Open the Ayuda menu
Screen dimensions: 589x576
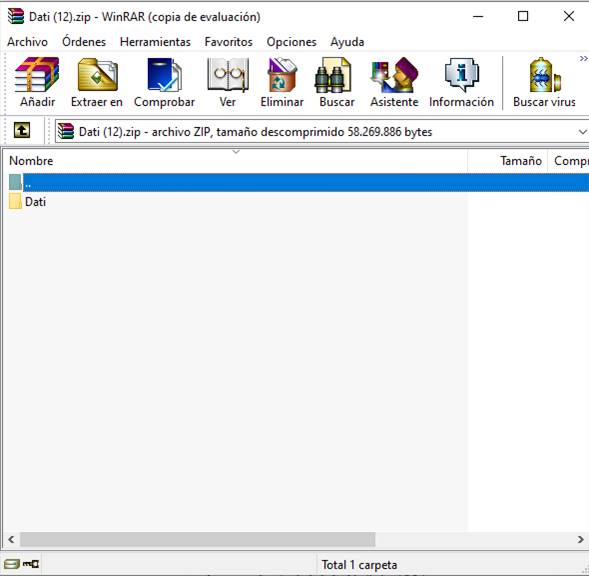347,42
